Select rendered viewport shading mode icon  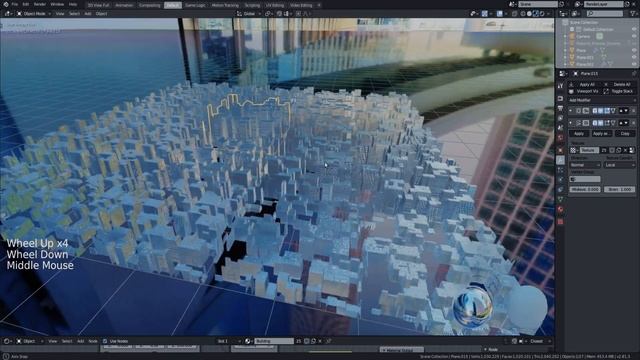[x=542, y=13]
